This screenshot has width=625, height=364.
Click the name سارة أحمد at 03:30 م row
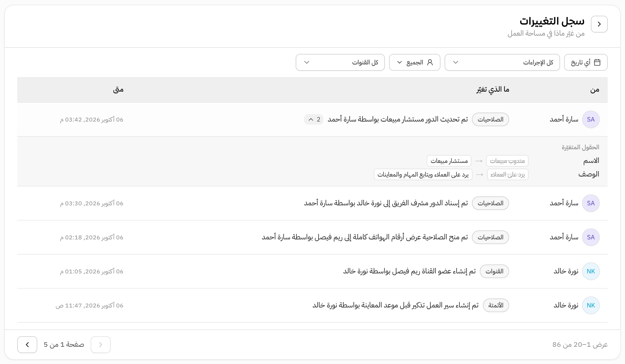[564, 203]
